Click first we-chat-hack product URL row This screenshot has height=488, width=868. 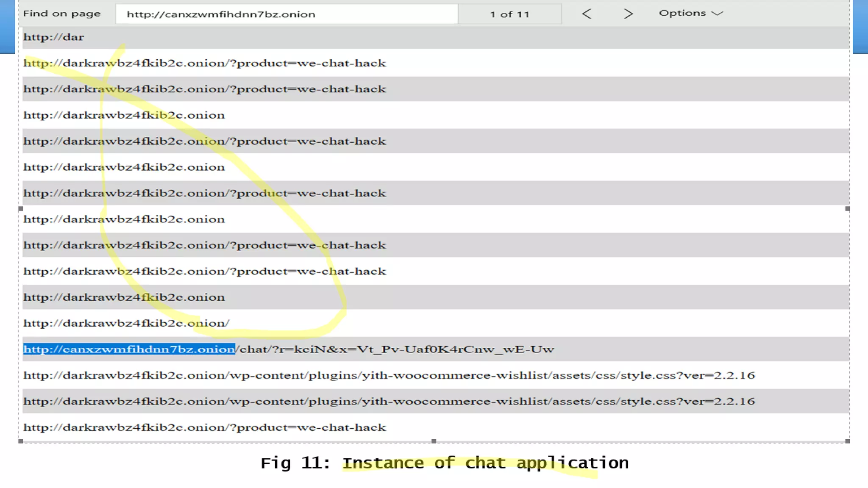tap(205, 63)
